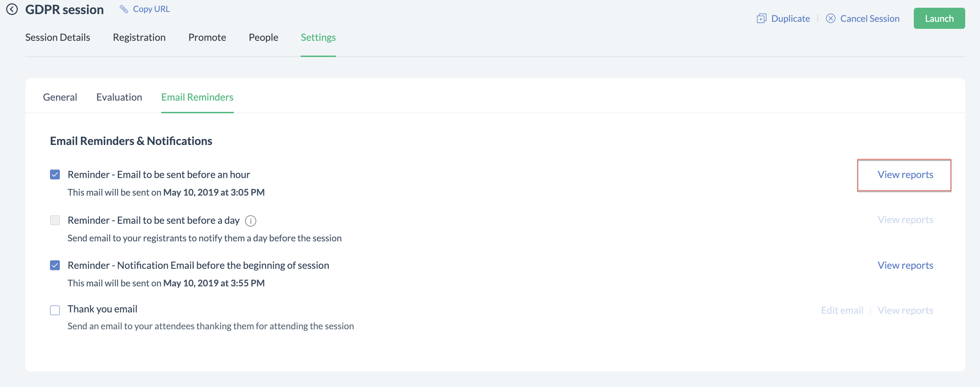Open the People tab
This screenshot has width=980, height=387.
pyautogui.click(x=263, y=37)
